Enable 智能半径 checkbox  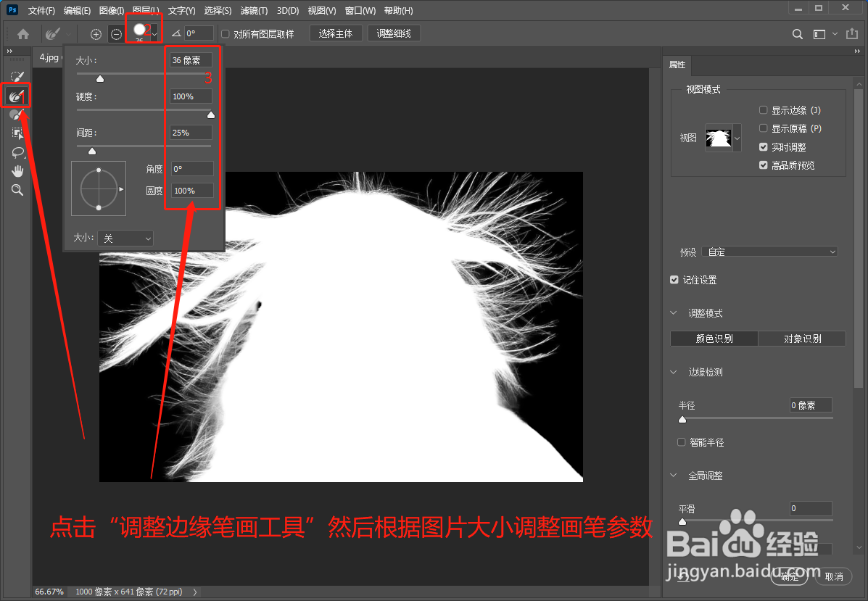click(682, 442)
